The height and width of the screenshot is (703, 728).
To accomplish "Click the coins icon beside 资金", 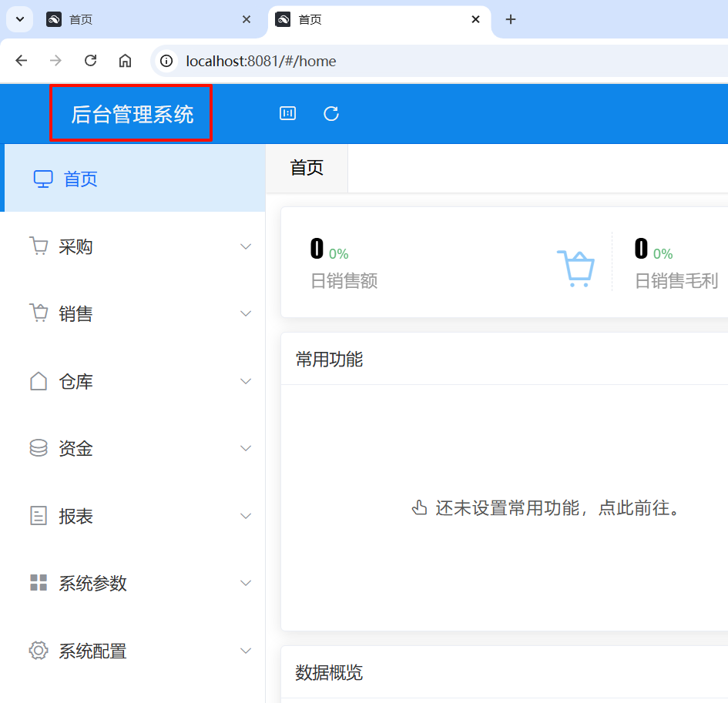I will [38, 448].
